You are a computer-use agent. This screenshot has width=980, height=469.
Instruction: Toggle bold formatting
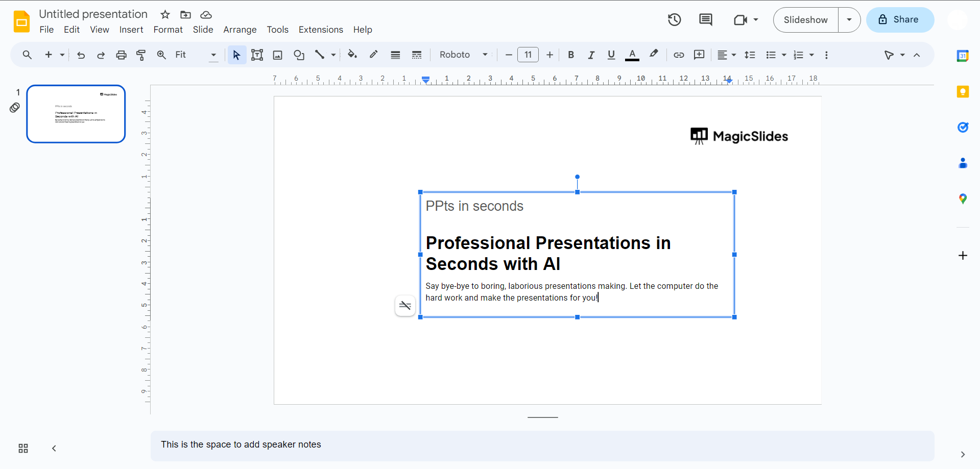tap(571, 55)
